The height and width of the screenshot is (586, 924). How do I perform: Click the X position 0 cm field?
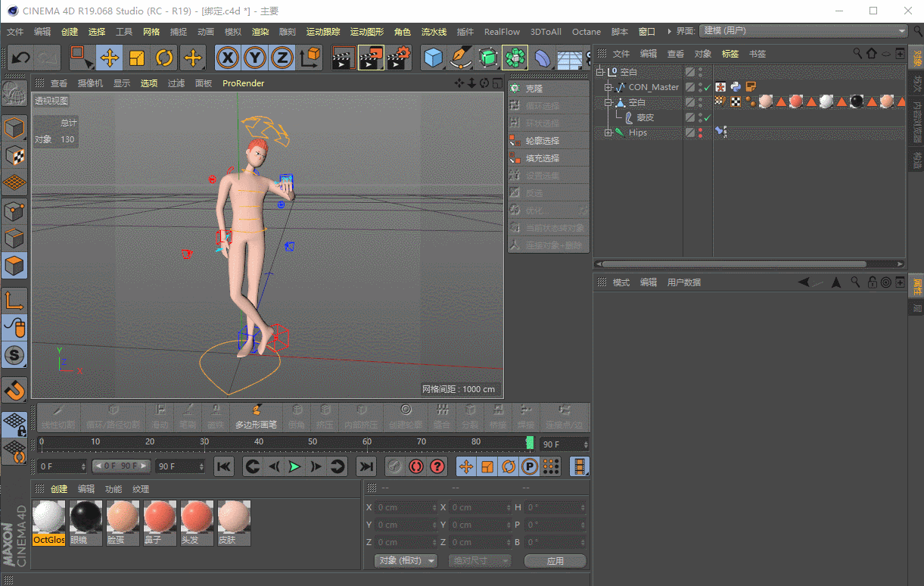(x=406, y=507)
